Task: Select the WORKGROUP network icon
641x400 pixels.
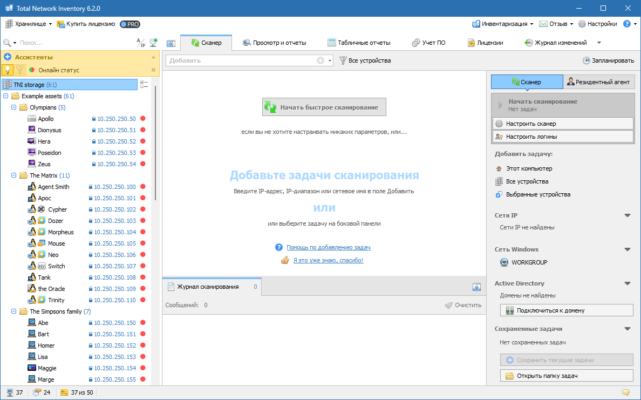Action: [504, 262]
